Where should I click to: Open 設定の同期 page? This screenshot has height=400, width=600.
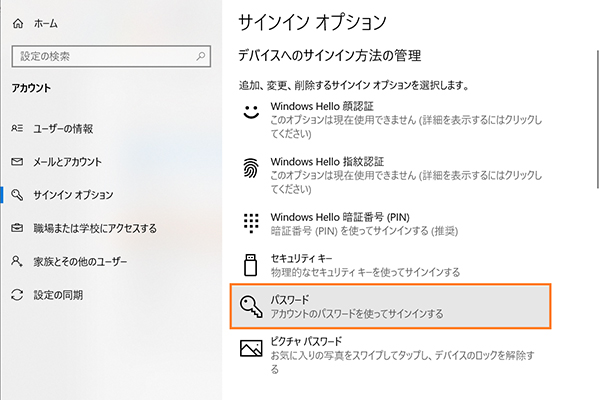58,295
